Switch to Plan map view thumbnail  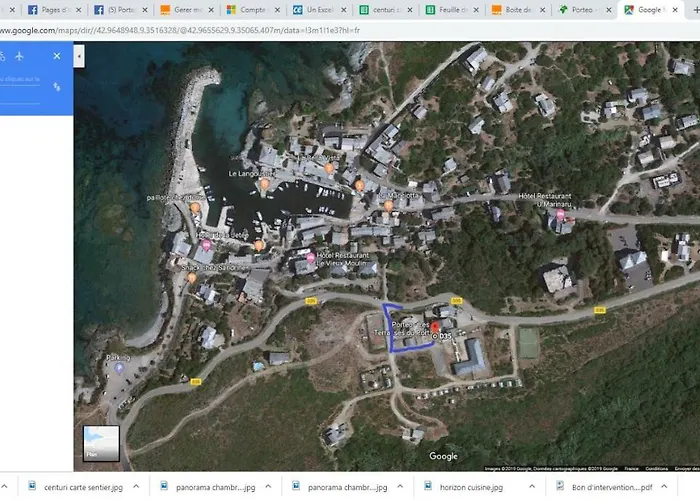tap(101, 443)
